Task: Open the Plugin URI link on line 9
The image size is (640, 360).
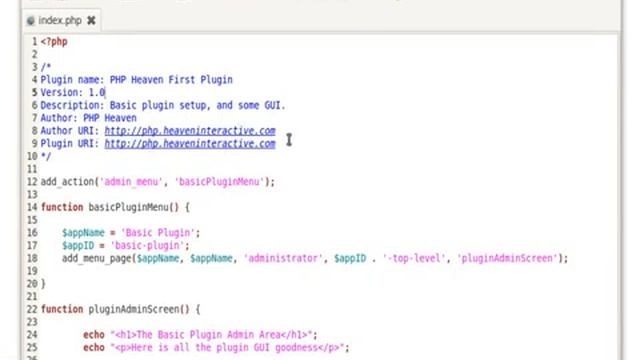Action: pos(190,144)
